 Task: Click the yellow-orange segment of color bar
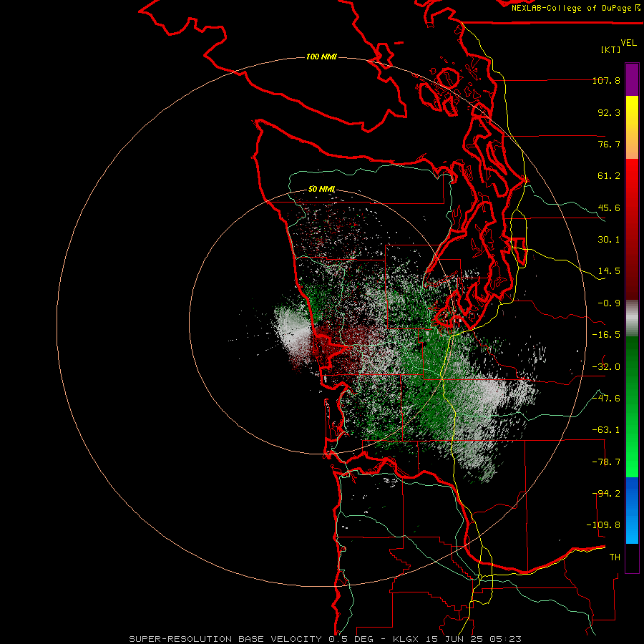(x=632, y=127)
